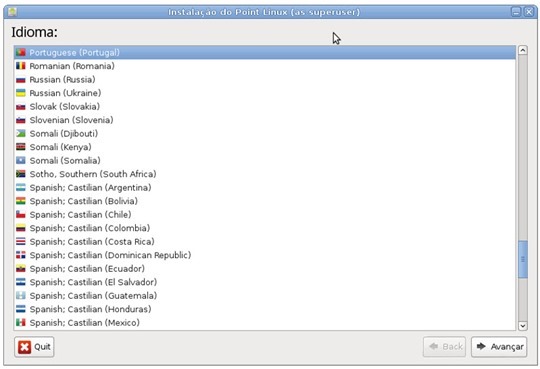Click the Djibouti flag icon
Viewport: 540px width, 369px height.
21,133
